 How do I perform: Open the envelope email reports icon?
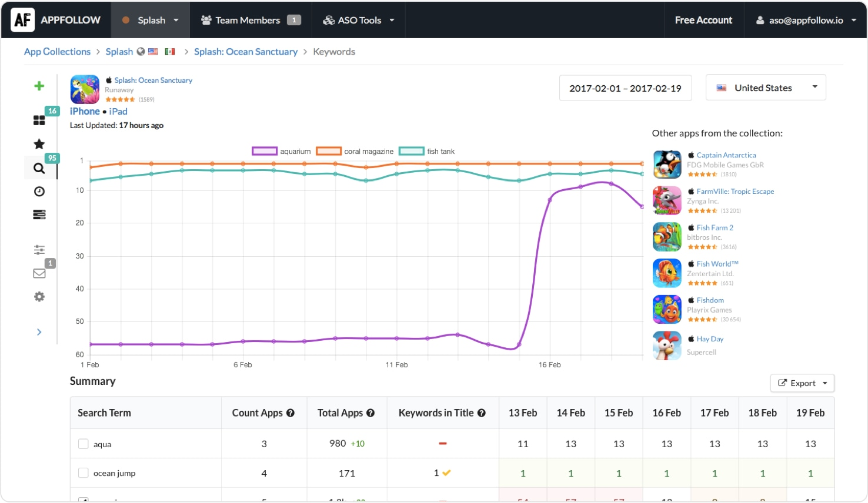point(39,273)
